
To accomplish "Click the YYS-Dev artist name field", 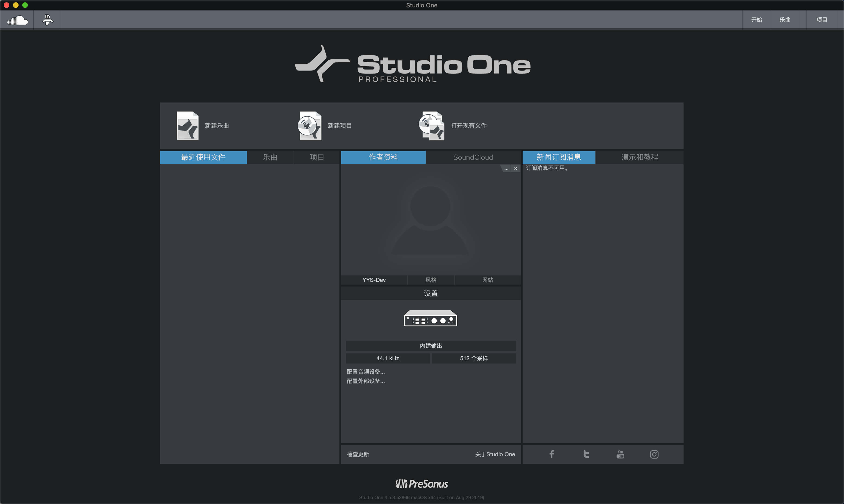I will 374,280.
